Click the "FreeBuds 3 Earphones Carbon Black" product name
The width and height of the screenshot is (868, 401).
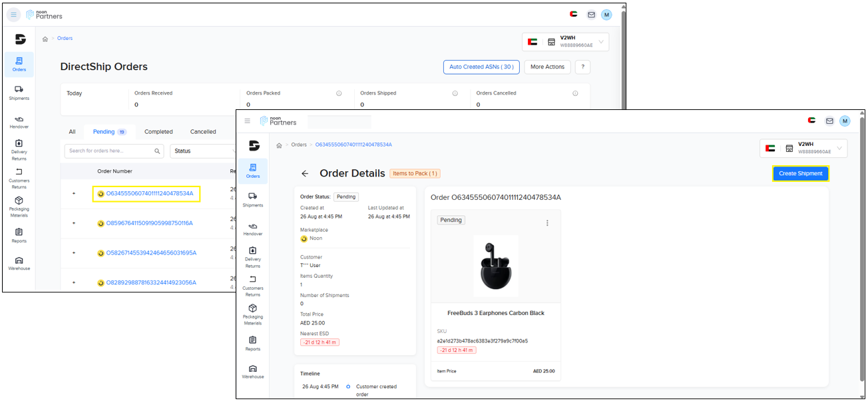(496, 313)
